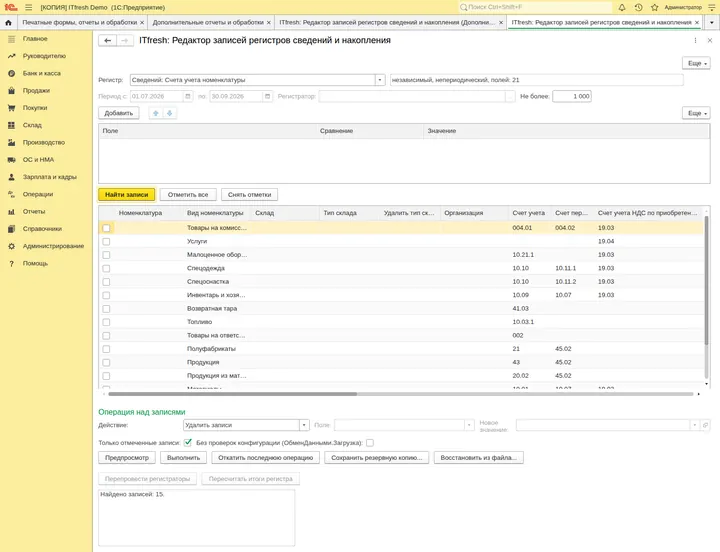Open Администрирование section in sidebar
The image size is (720, 552).
click(53, 246)
